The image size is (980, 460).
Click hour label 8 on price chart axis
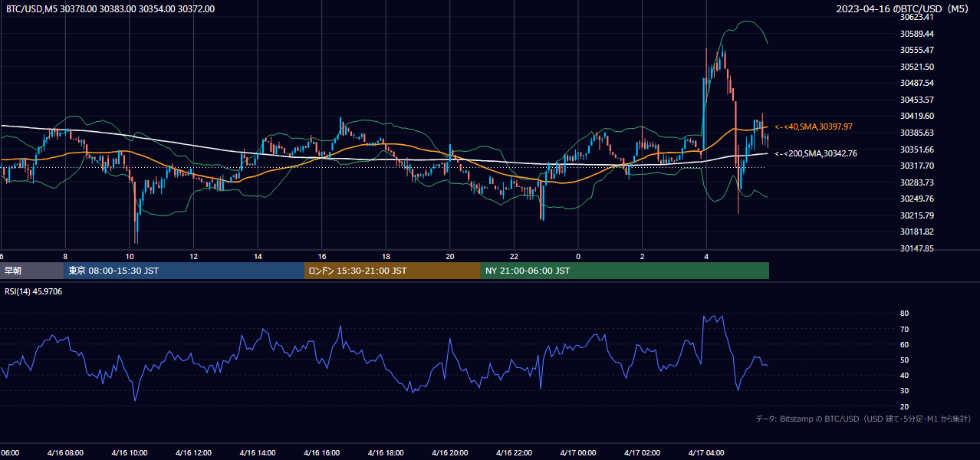coord(65,256)
